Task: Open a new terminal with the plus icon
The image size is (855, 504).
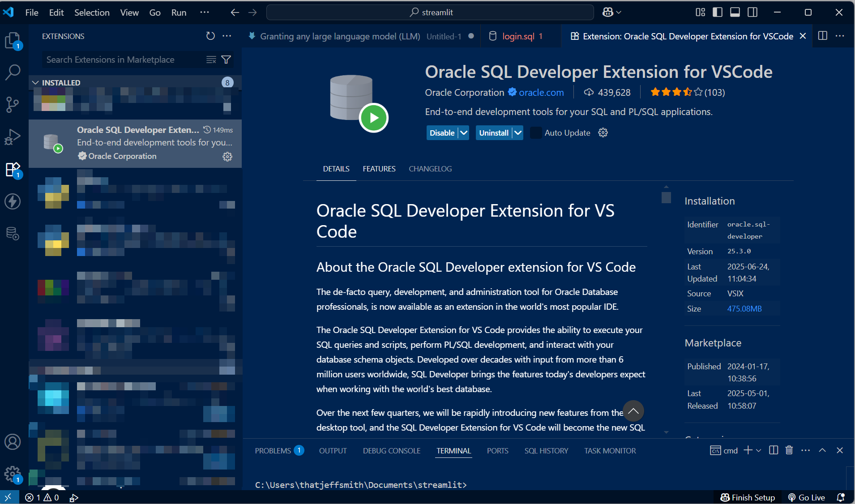Action: (x=747, y=450)
